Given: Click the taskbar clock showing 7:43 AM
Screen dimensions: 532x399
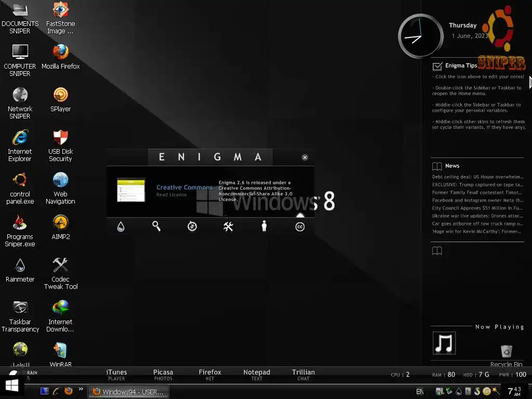Looking at the screenshot, I should tap(514, 391).
